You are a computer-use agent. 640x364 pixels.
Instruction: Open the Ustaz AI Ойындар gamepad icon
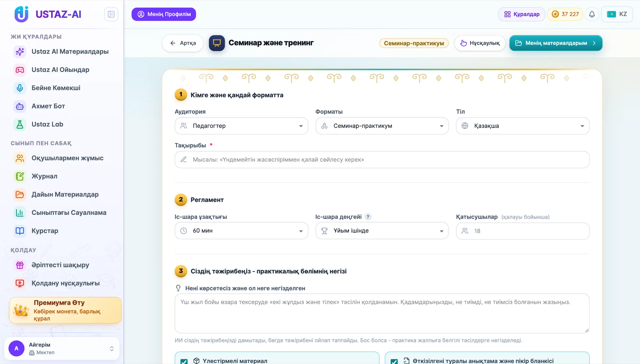click(x=20, y=70)
